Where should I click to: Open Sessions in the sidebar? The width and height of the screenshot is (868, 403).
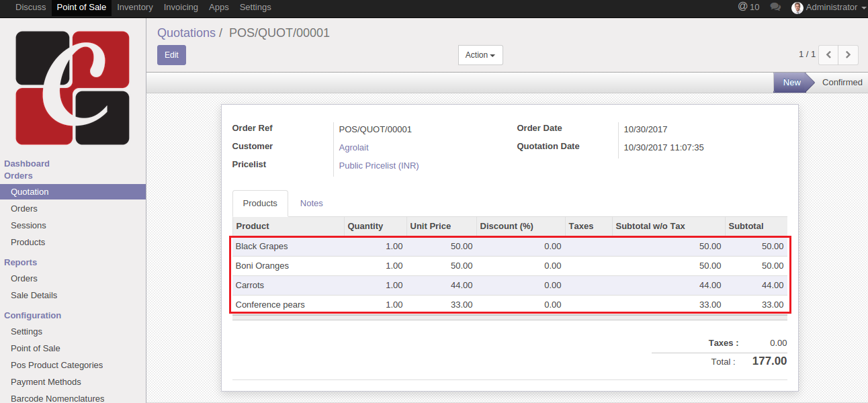28,226
